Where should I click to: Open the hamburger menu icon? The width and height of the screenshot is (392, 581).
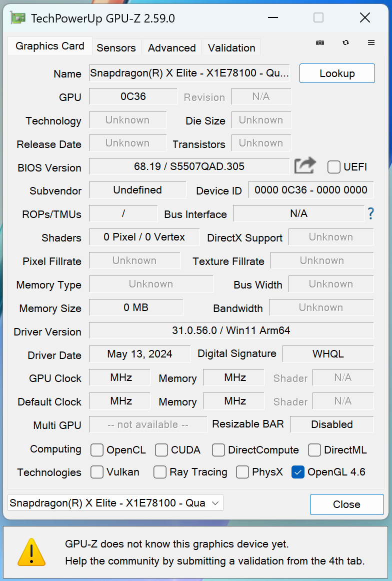pyautogui.click(x=371, y=43)
